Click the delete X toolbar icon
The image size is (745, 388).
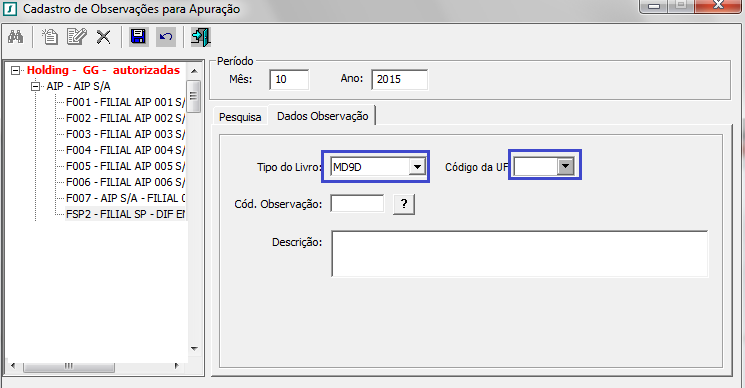104,37
